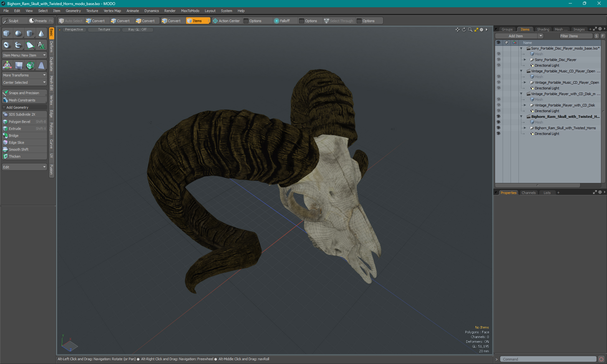This screenshot has height=364, width=607.
Task: Expand the Vintage_Portable_Player_with_CD_Disk group
Action: 525,105
